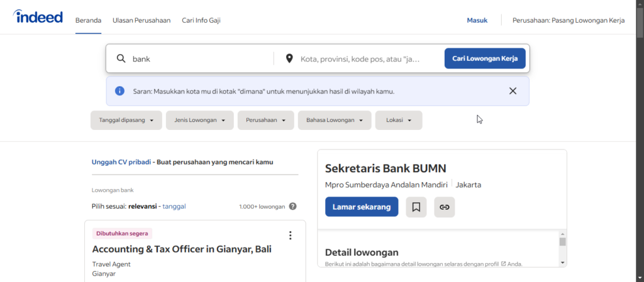Click the Travel Agent company text

coord(111,264)
